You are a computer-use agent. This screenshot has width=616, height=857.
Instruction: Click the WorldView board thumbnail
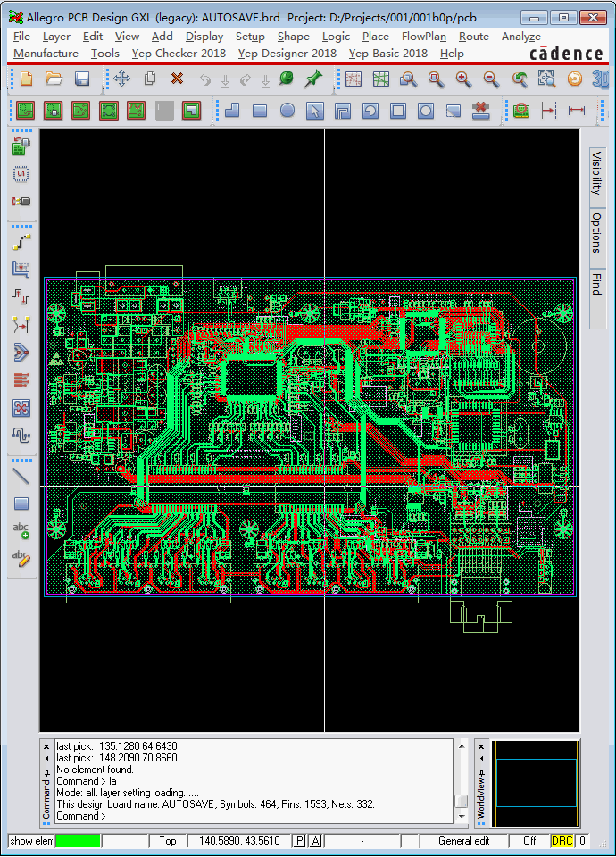coord(536,783)
